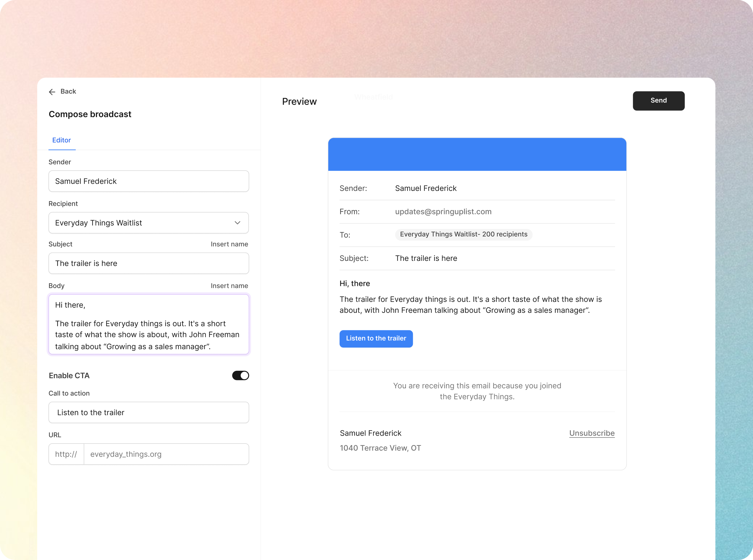Toggle the Enable CTA switch

tap(241, 376)
